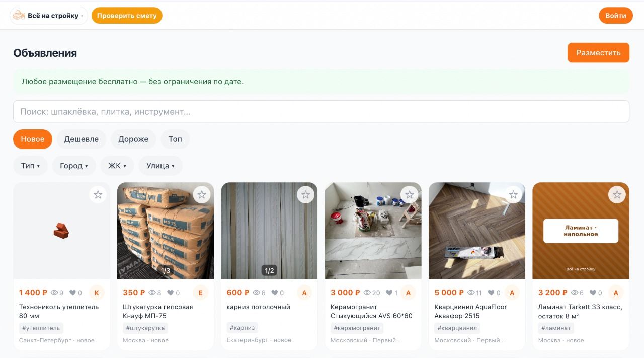Click Разместить to post a listing
The height and width of the screenshot is (358, 644).
(x=598, y=53)
